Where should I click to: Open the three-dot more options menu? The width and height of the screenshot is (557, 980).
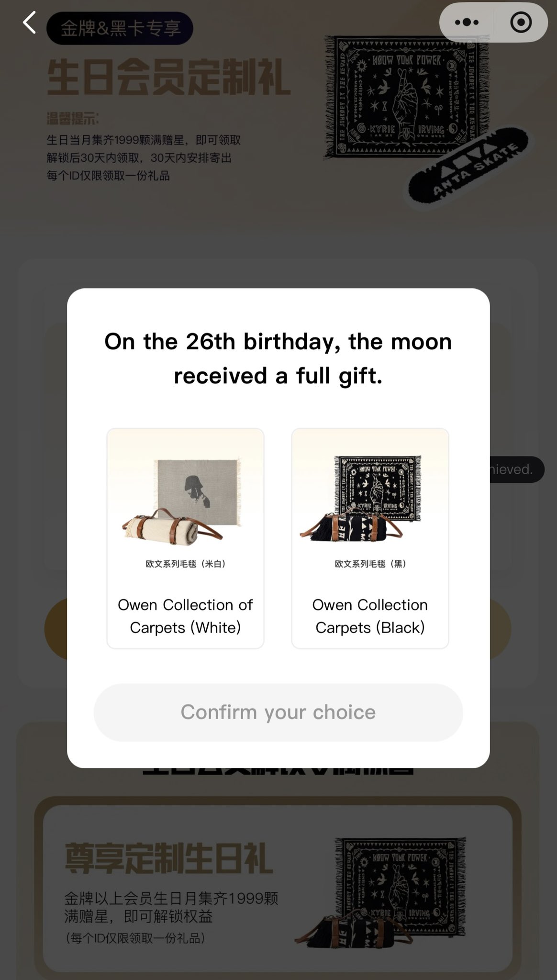[467, 22]
